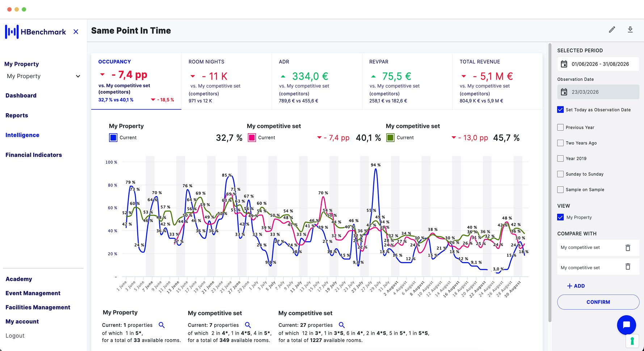Close the sidebar with X icon
Screen dimensions: 644x351
coord(76,32)
